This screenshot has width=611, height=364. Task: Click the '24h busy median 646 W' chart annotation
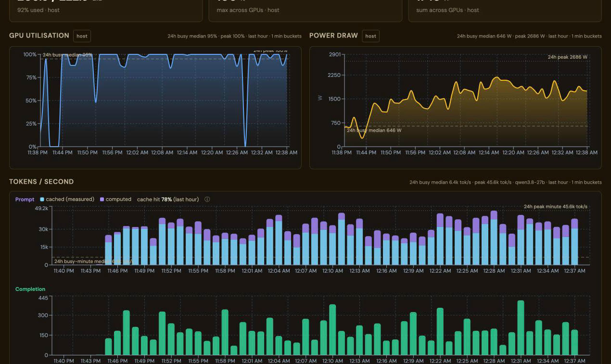[374, 130]
